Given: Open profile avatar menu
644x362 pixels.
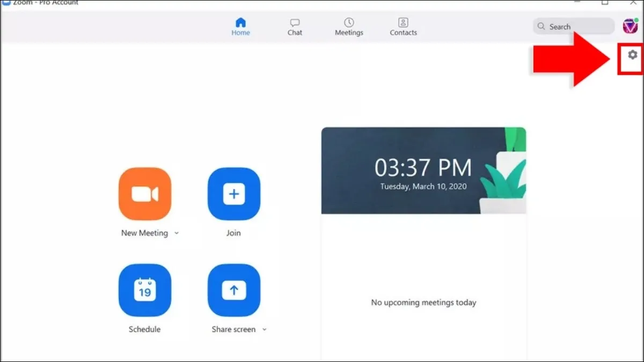Looking at the screenshot, I should (x=632, y=26).
